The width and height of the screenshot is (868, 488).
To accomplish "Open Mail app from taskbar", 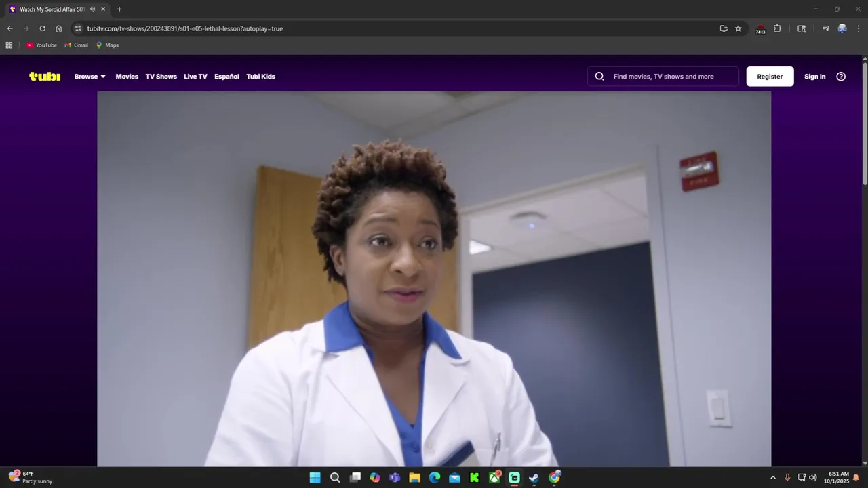I will (454, 478).
